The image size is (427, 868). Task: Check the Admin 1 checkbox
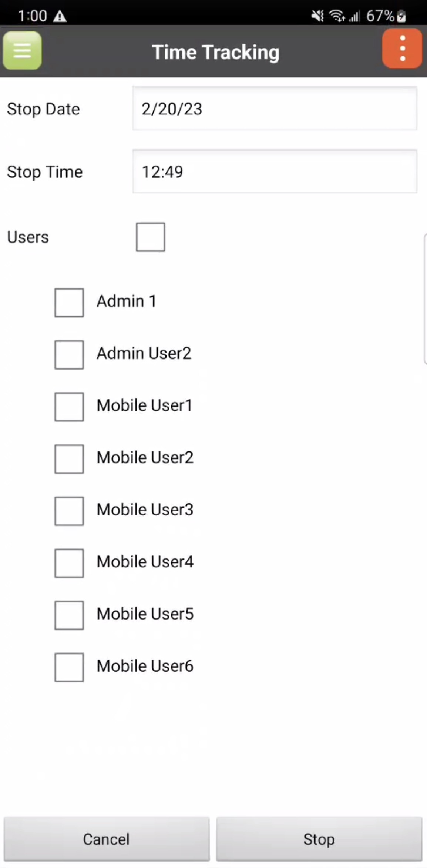69,303
